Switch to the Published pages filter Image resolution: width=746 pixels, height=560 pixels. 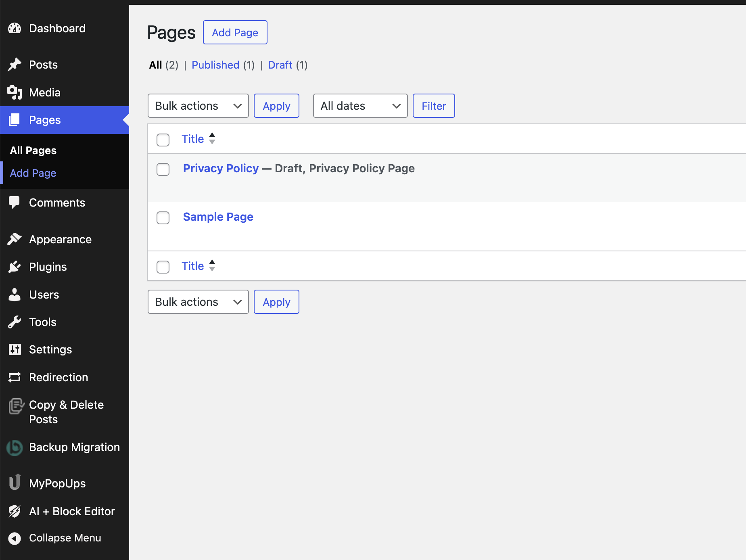tap(215, 65)
